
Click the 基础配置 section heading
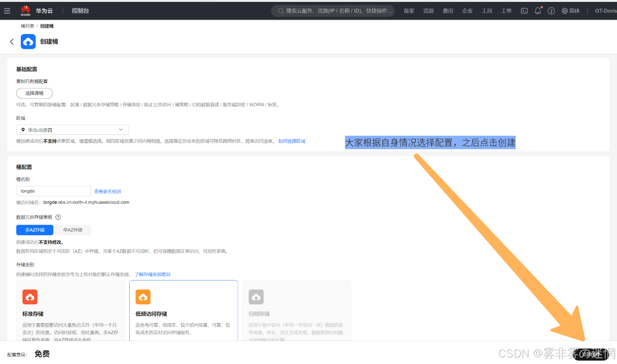point(27,69)
